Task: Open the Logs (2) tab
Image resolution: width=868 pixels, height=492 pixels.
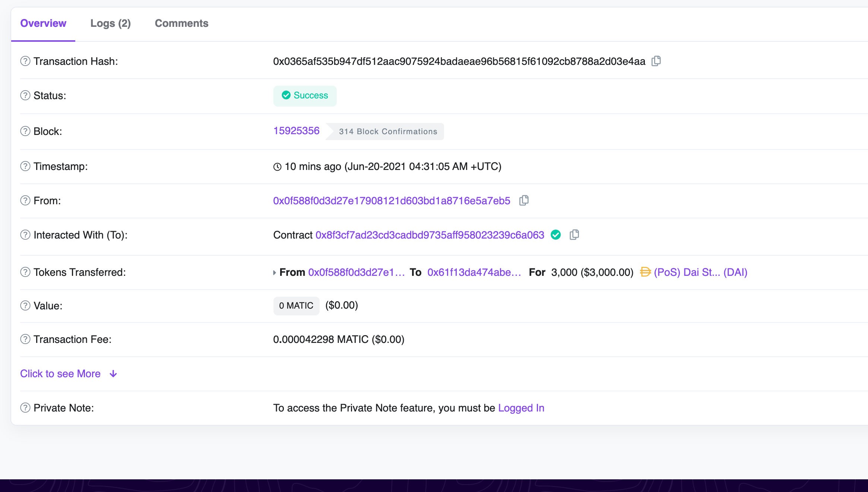Action: coord(111,23)
